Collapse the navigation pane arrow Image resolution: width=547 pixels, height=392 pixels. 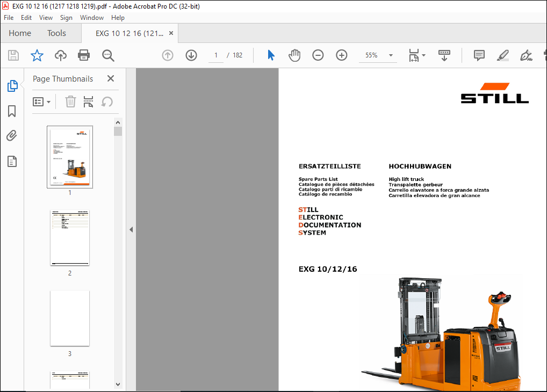point(131,229)
